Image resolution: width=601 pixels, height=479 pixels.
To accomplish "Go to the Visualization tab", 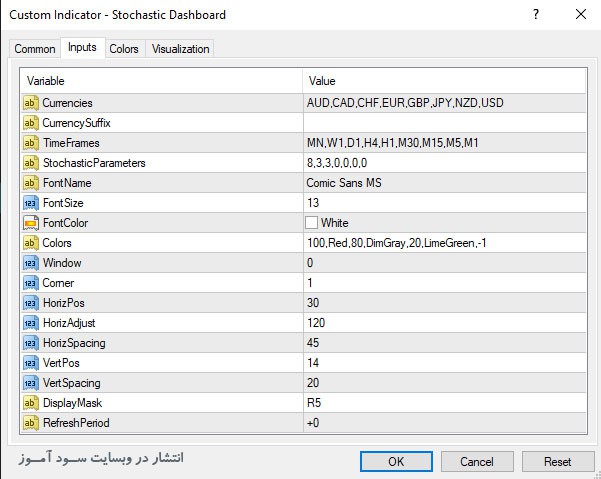I will (180, 49).
